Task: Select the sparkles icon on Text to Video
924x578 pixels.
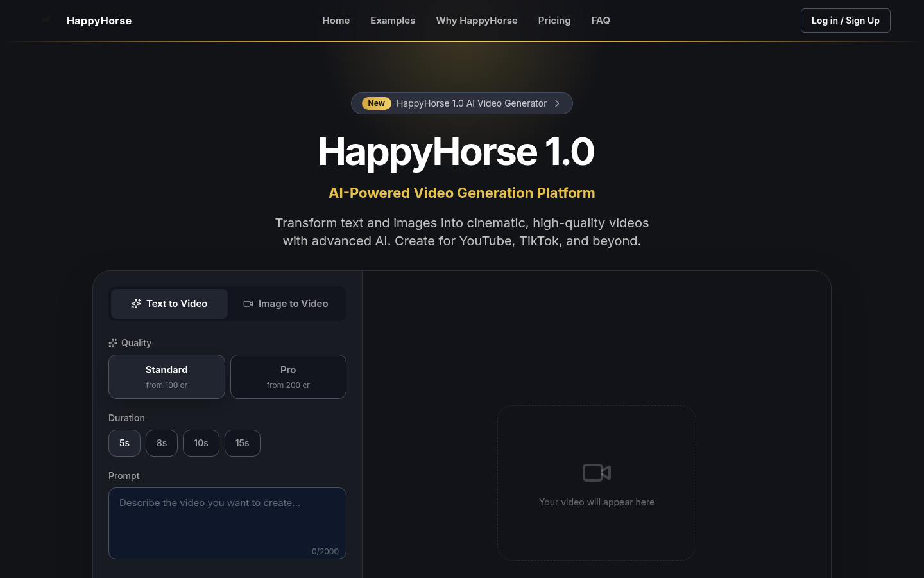Action: tap(136, 304)
